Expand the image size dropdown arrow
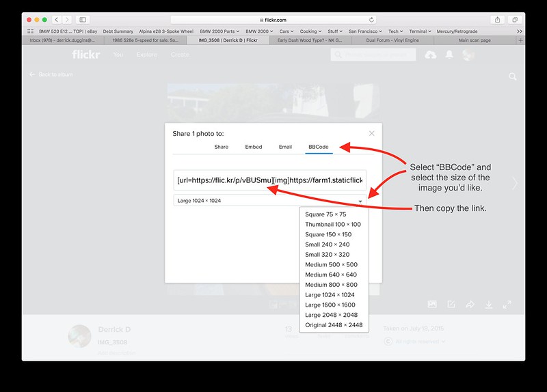 coord(360,201)
